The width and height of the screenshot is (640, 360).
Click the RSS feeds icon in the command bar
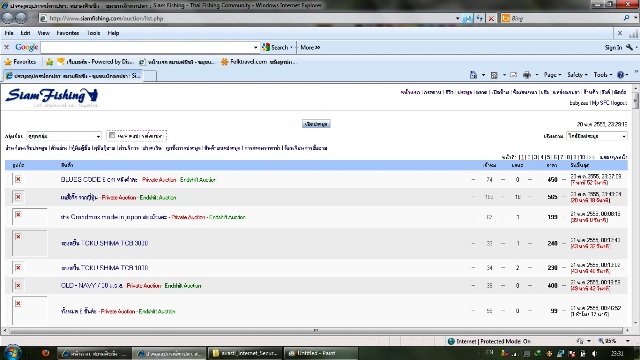(494, 75)
